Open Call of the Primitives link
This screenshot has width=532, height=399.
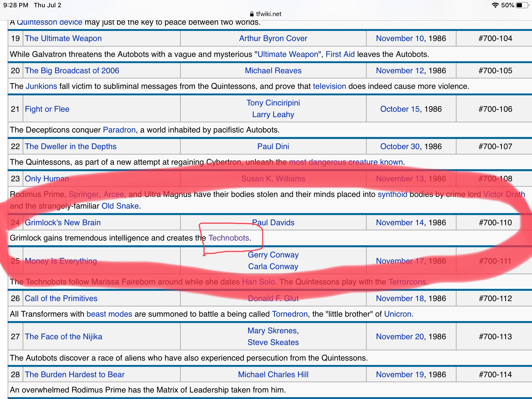[x=61, y=298]
